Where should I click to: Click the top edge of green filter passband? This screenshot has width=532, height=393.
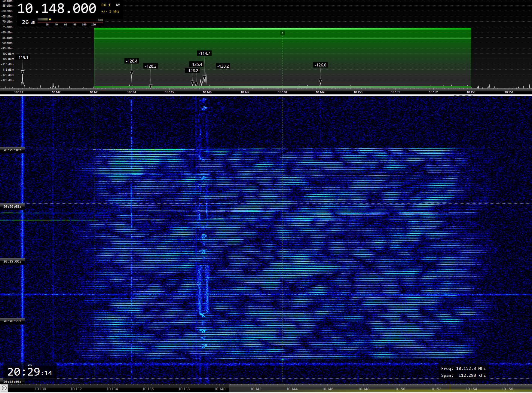(x=283, y=29)
